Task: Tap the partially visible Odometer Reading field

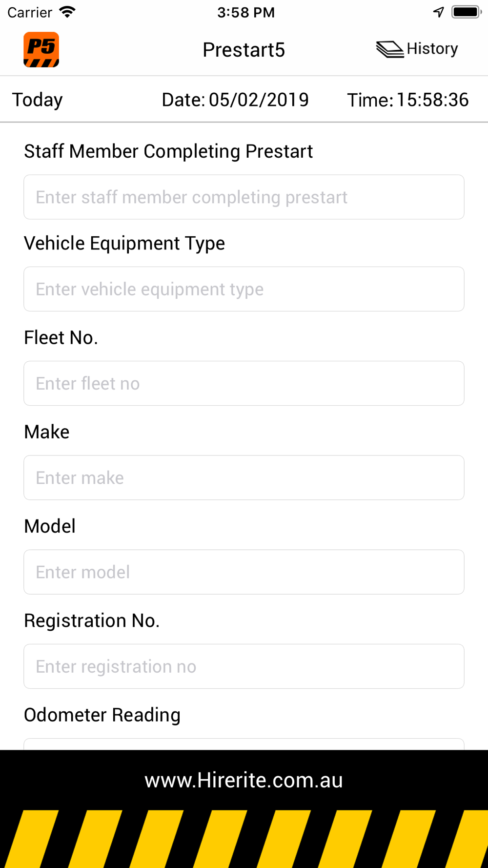Action: tap(244, 744)
